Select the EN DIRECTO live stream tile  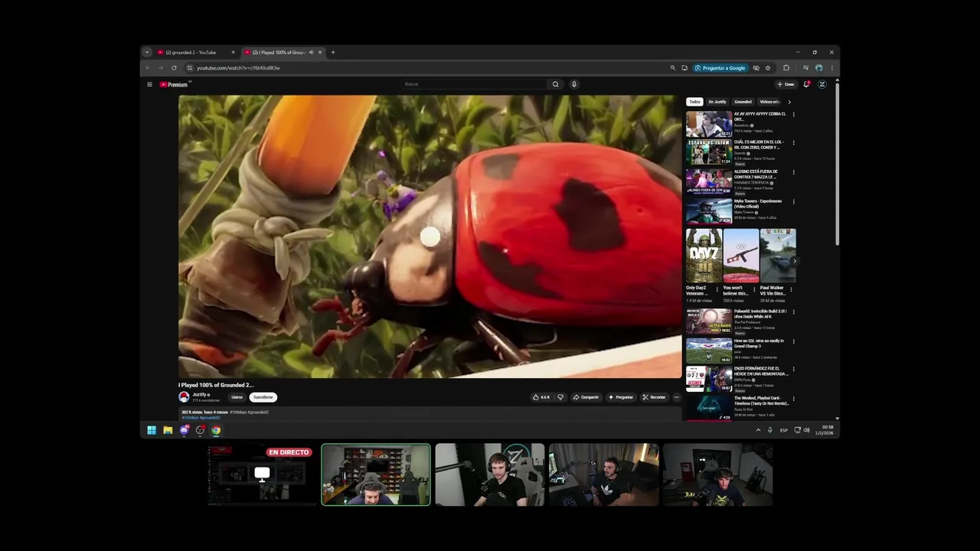(x=263, y=474)
